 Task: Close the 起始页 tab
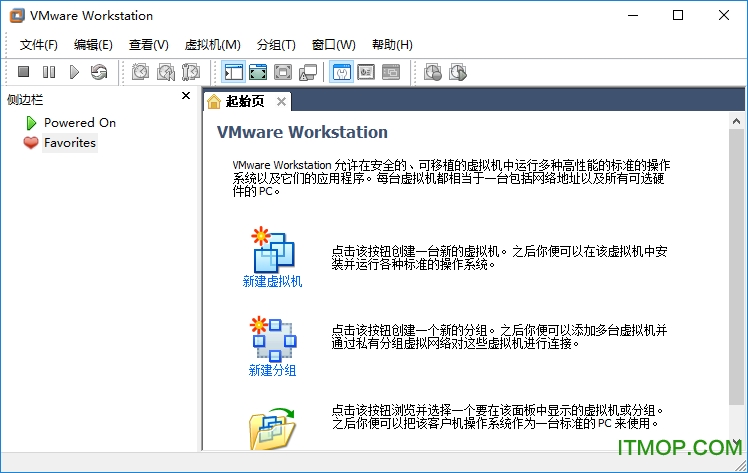[281, 102]
